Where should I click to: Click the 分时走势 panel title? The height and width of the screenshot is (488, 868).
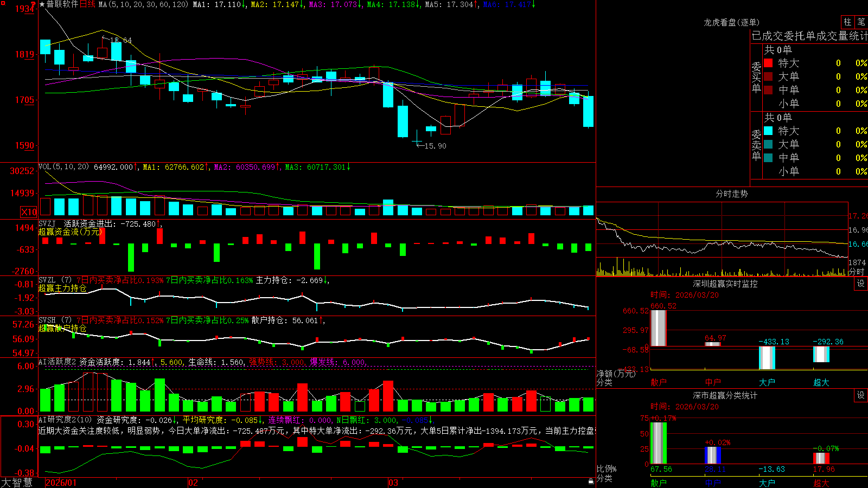point(731,194)
